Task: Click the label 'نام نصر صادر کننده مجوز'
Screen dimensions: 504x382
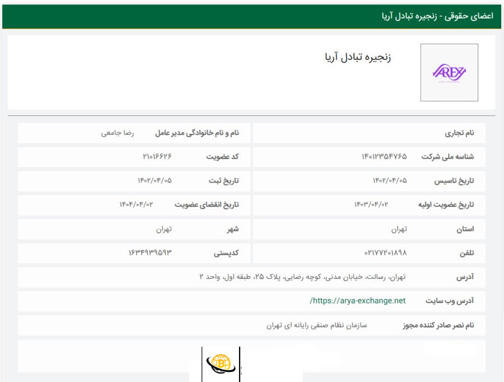Action: click(438, 325)
